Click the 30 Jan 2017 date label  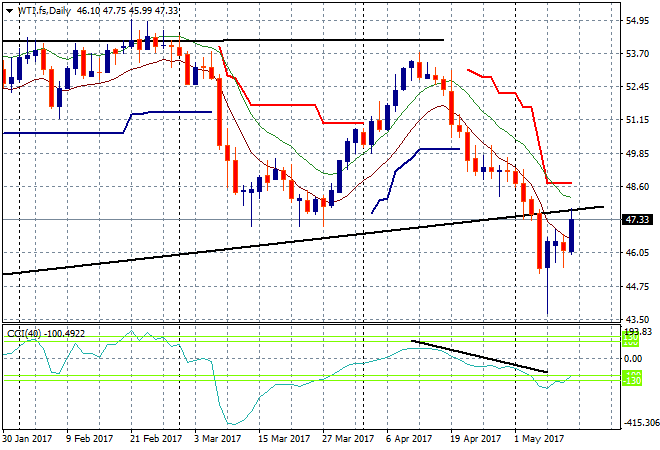coord(27,438)
